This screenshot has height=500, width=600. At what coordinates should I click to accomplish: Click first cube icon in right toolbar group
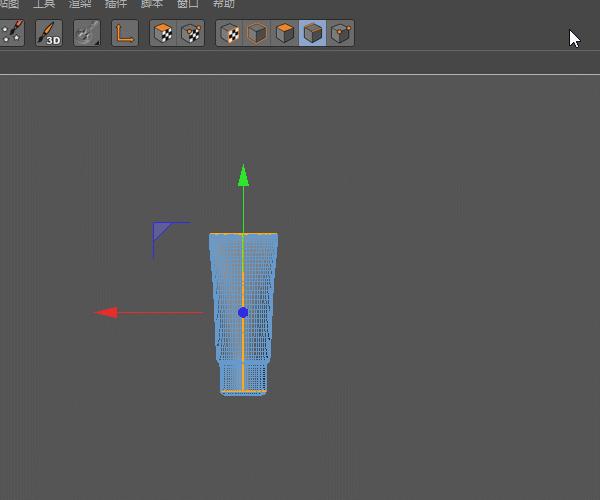(230, 33)
